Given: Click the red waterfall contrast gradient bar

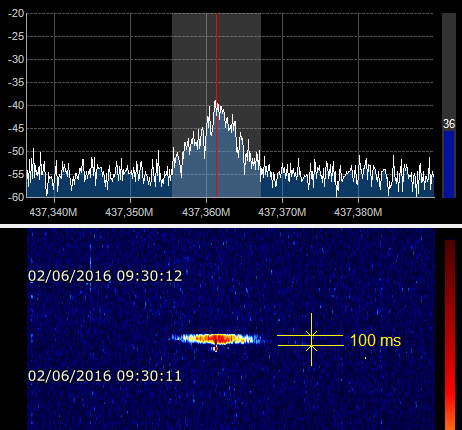Looking at the screenshot, I should point(450,335).
